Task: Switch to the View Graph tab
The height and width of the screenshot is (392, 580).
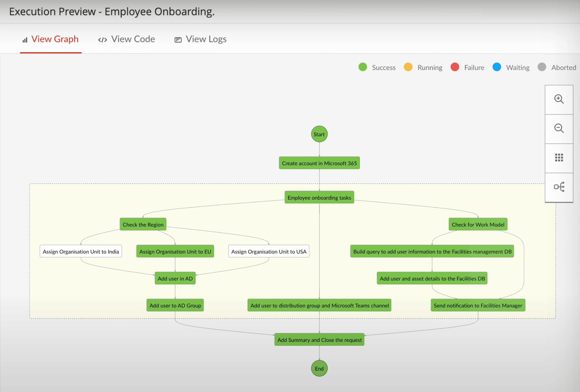Action: [x=51, y=39]
